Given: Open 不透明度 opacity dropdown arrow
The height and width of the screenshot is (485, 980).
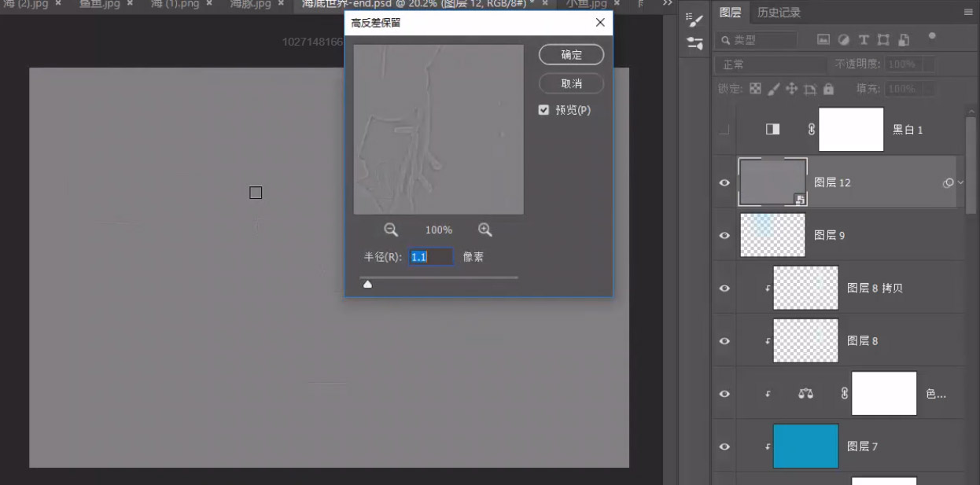Looking at the screenshot, I should [x=929, y=64].
